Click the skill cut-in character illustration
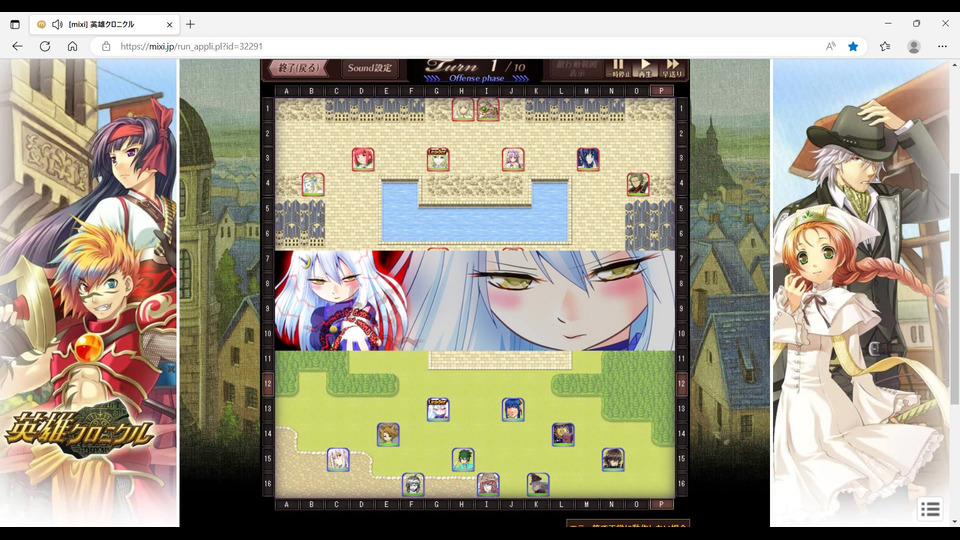The height and width of the screenshot is (540, 960). point(474,300)
